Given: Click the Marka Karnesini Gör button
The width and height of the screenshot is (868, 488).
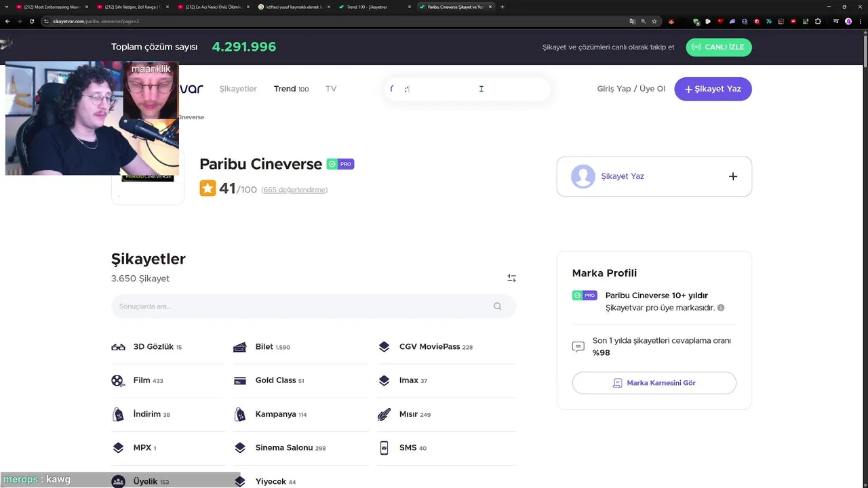Looking at the screenshot, I should click(654, 383).
